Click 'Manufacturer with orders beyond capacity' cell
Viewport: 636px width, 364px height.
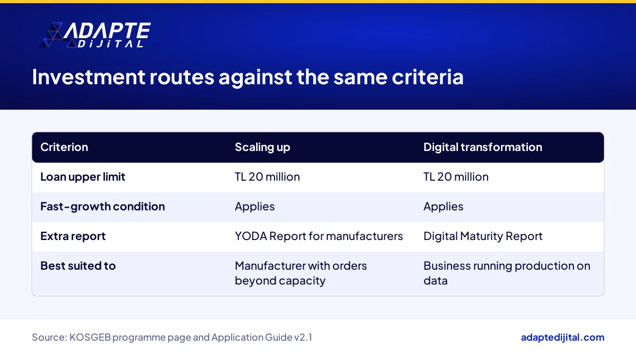301,273
